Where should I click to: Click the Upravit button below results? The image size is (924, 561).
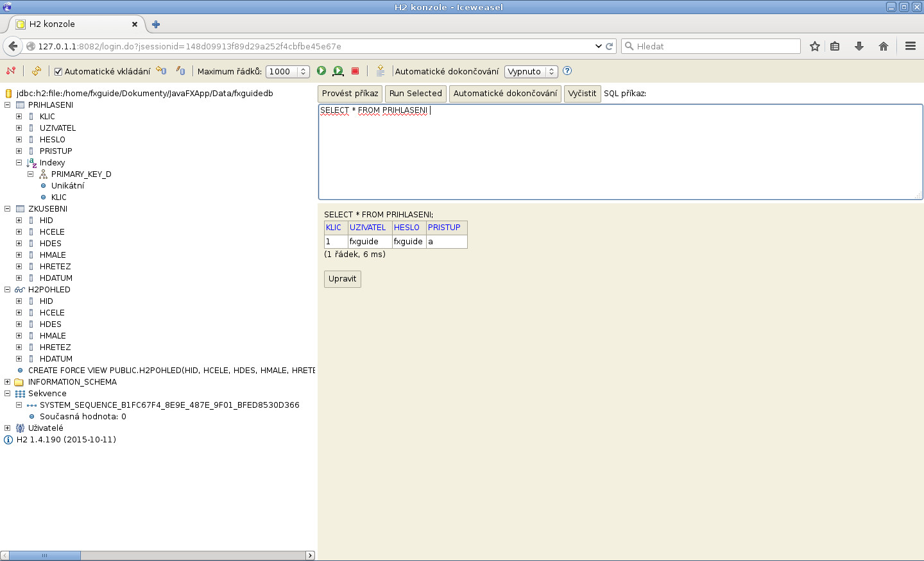coord(342,279)
